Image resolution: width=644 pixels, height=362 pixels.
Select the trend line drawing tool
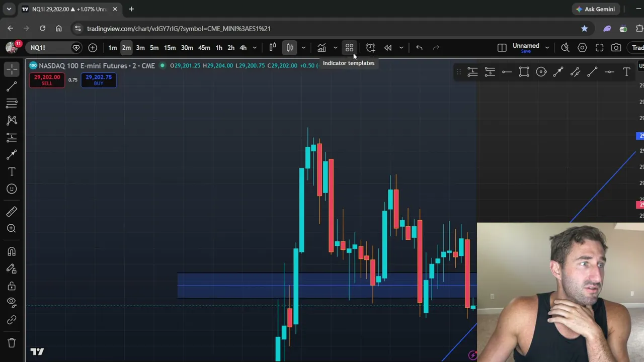12,86
